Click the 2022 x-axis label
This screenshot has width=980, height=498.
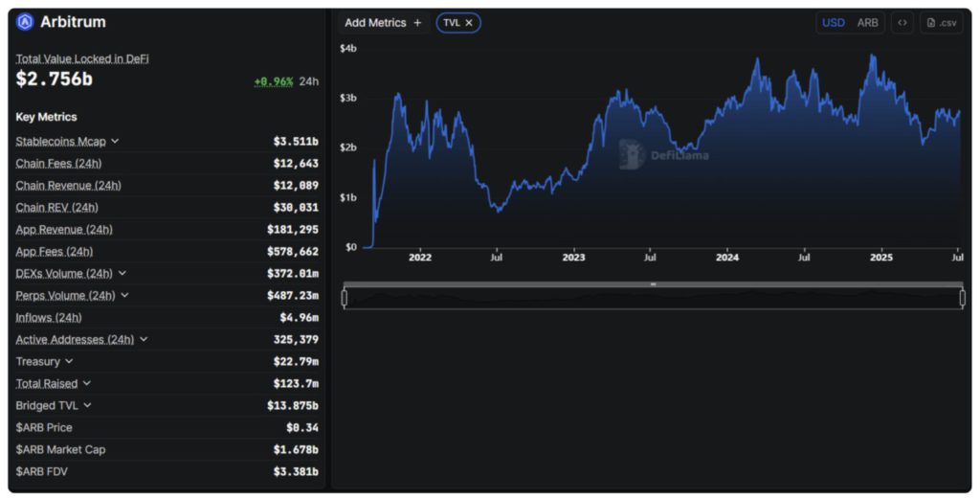(x=420, y=257)
